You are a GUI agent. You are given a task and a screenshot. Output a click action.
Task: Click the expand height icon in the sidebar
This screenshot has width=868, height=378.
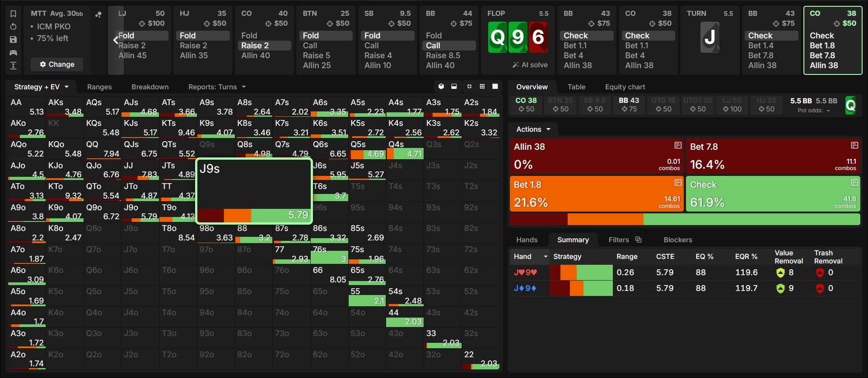coord(14,66)
